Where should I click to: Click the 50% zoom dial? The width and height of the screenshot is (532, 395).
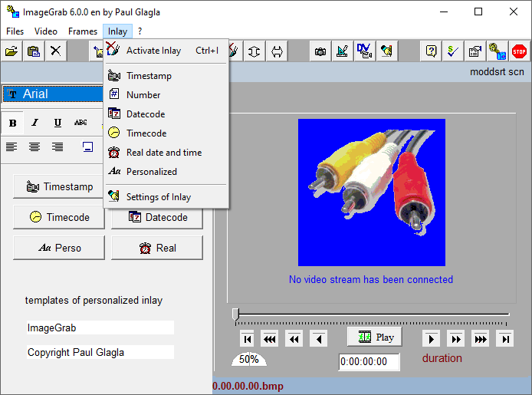[249, 359]
